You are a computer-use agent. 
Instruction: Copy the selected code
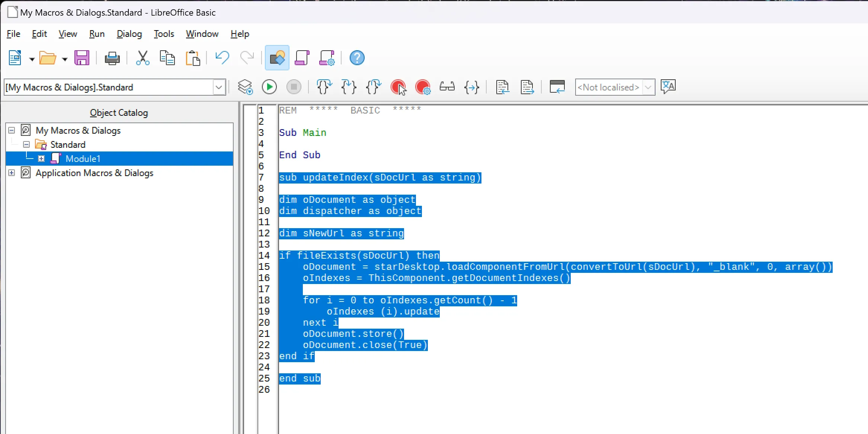tap(167, 58)
